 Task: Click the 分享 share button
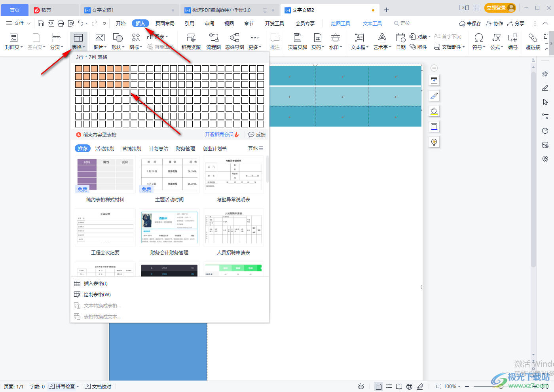click(x=516, y=23)
